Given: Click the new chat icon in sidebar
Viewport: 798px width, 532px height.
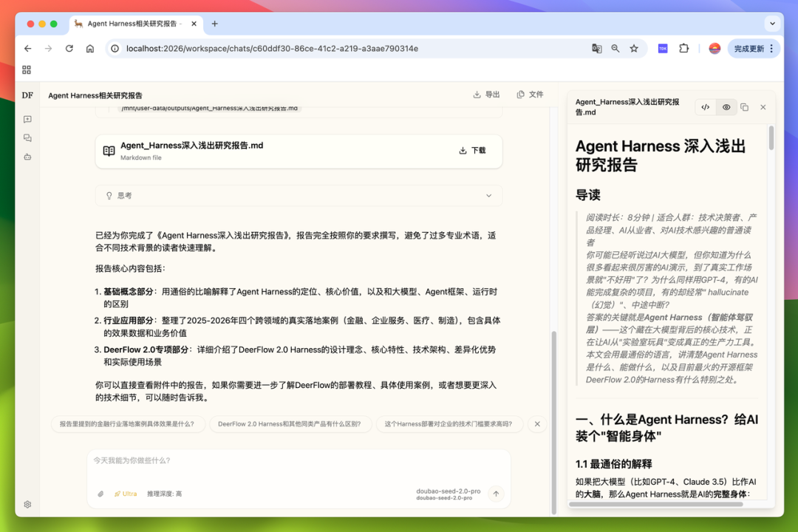Looking at the screenshot, I should 27,119.
